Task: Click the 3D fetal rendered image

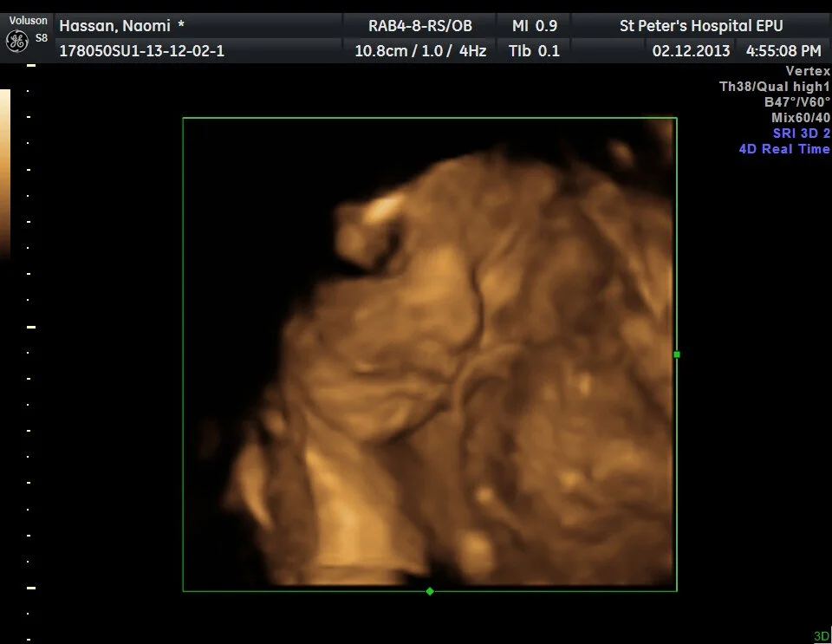Action: click(x=430, y=355)
